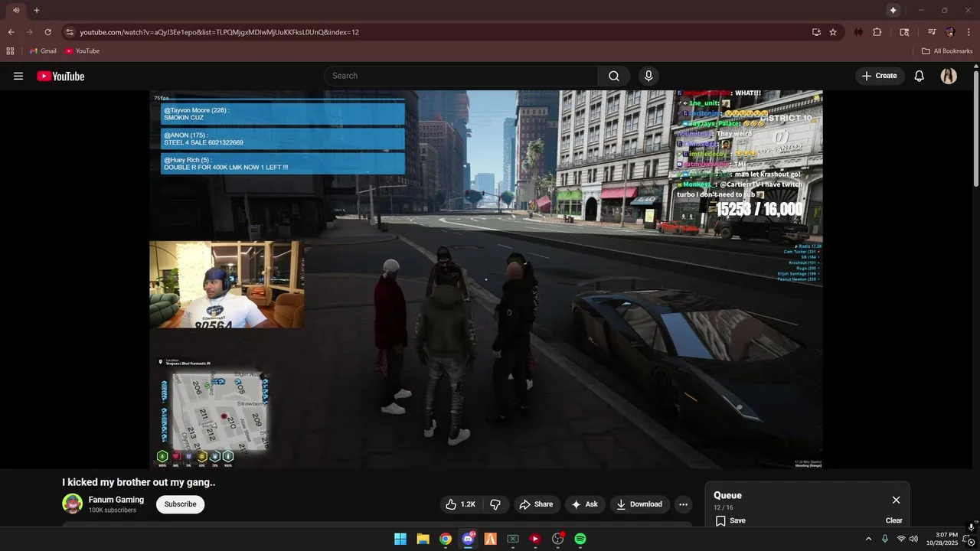Open Chrome extensions puzzle icon

click(x=877, y=32)
